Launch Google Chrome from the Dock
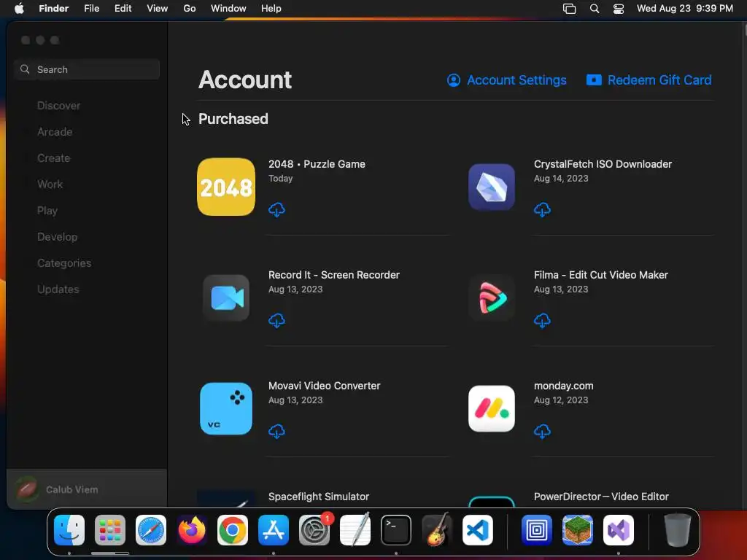The image size is (747, 560). click(233, 530)
